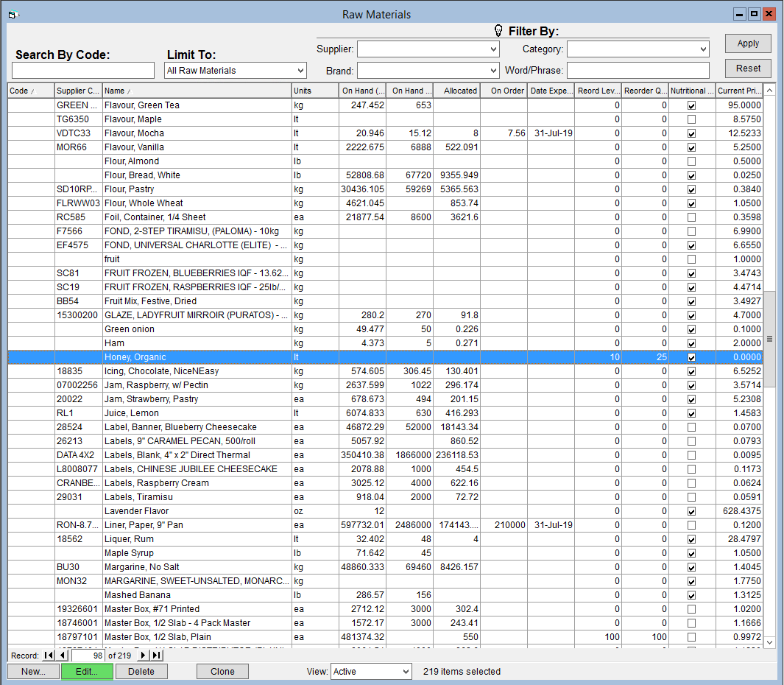This screenshot has width=784, height=685.
Task: Go to next record arrow
Action: tap(143, 656)
